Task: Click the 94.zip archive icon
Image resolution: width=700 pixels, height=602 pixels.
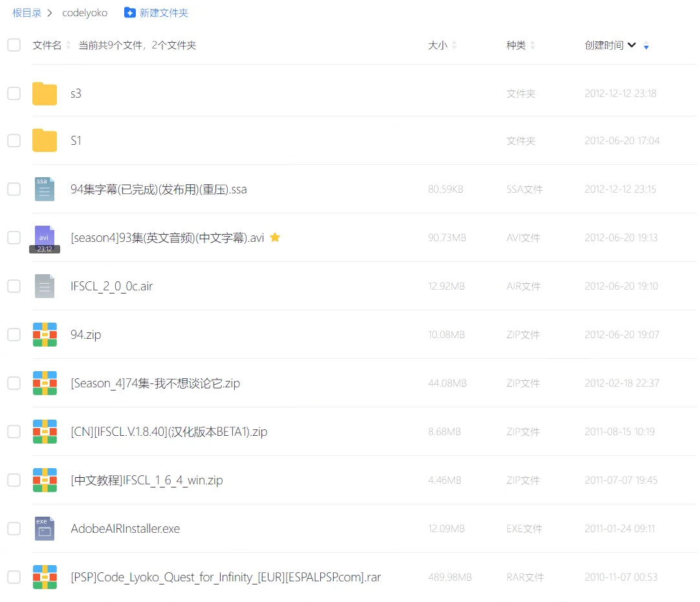Action: 45,334
